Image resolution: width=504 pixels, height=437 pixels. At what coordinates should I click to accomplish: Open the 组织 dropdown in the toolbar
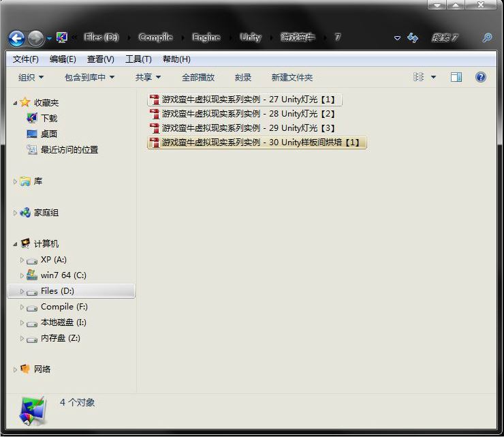click(31, 77)
